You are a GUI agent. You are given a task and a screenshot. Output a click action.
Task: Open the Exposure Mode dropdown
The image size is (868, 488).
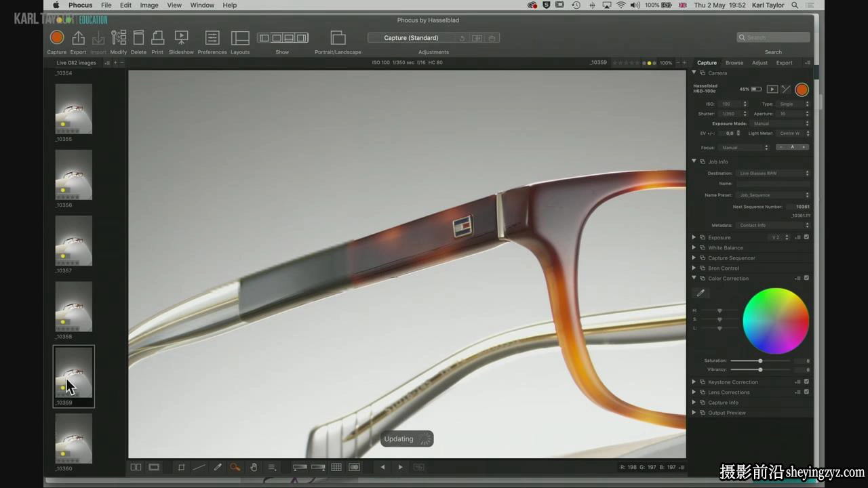780,123
